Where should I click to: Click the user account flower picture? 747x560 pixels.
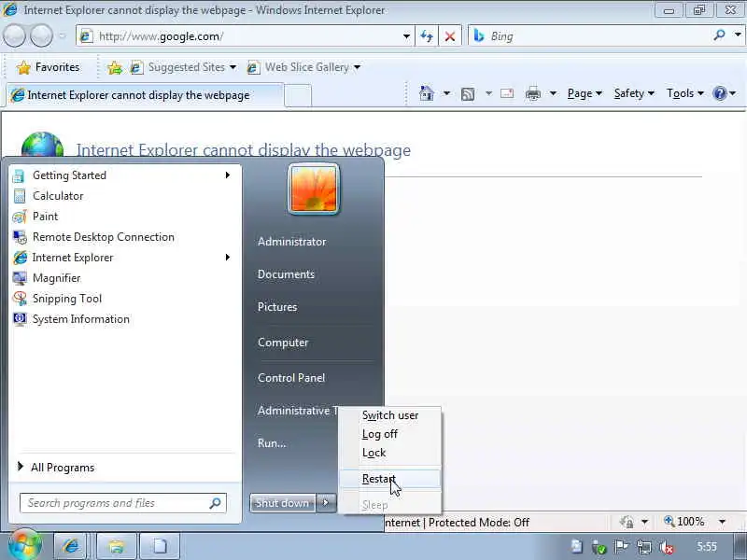(314, 189)
